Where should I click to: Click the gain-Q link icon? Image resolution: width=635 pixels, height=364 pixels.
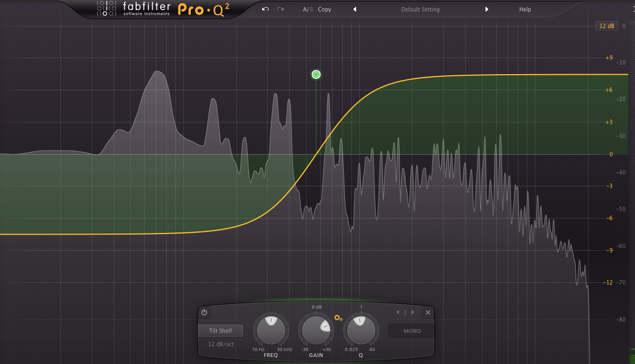tap(338, 318)
